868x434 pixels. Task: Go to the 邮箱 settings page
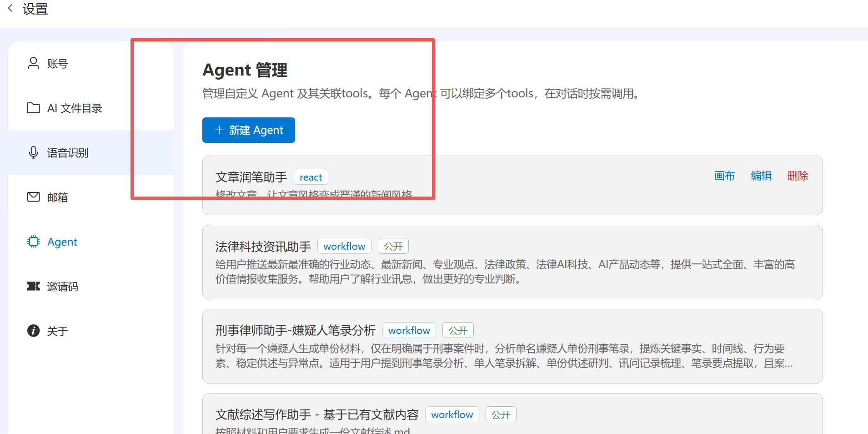[x=57, y=197]
